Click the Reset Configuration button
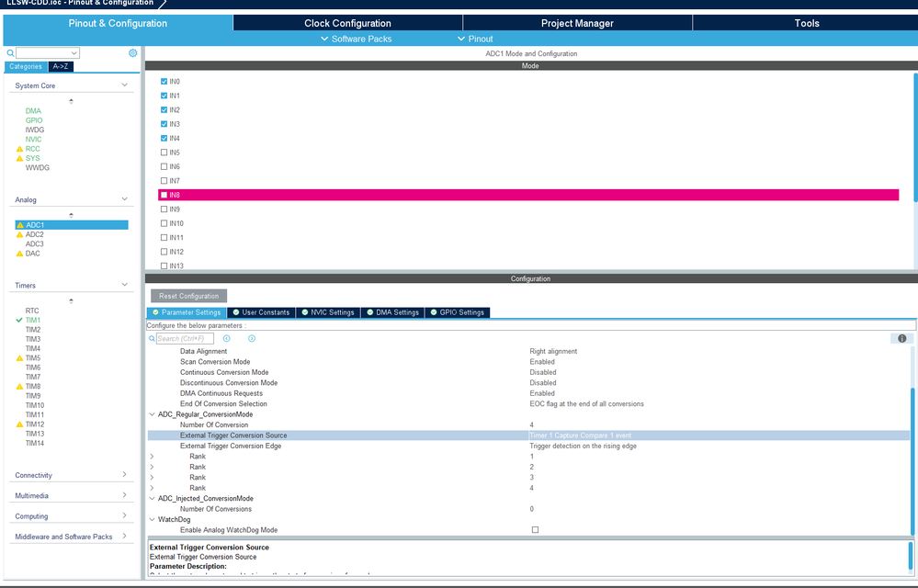The width and height of the screenshot is (918, 588). (x=188, y=296)
